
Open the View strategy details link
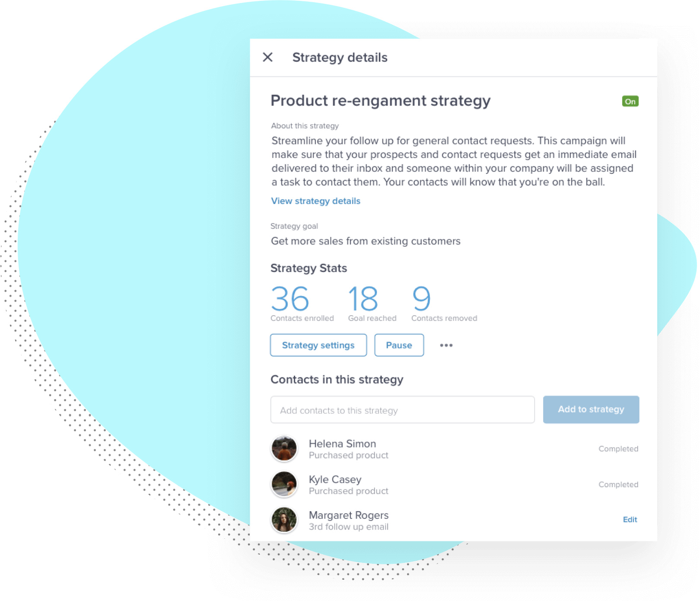tap(315, 201)
